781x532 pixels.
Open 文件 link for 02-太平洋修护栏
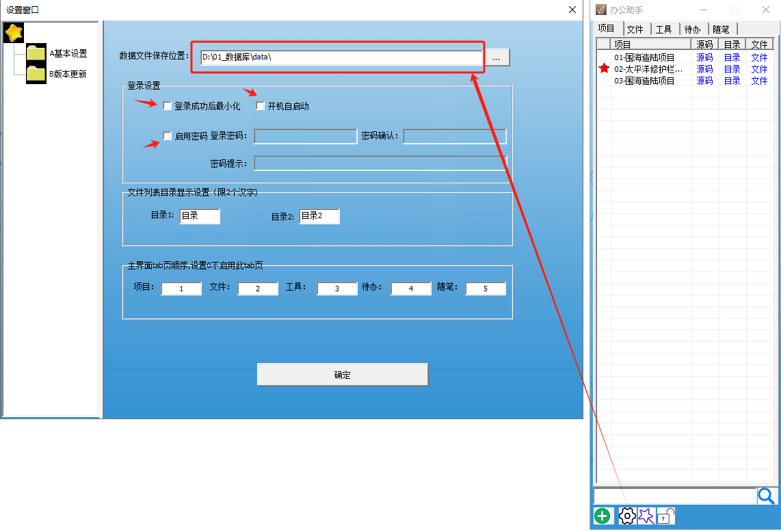759,69
